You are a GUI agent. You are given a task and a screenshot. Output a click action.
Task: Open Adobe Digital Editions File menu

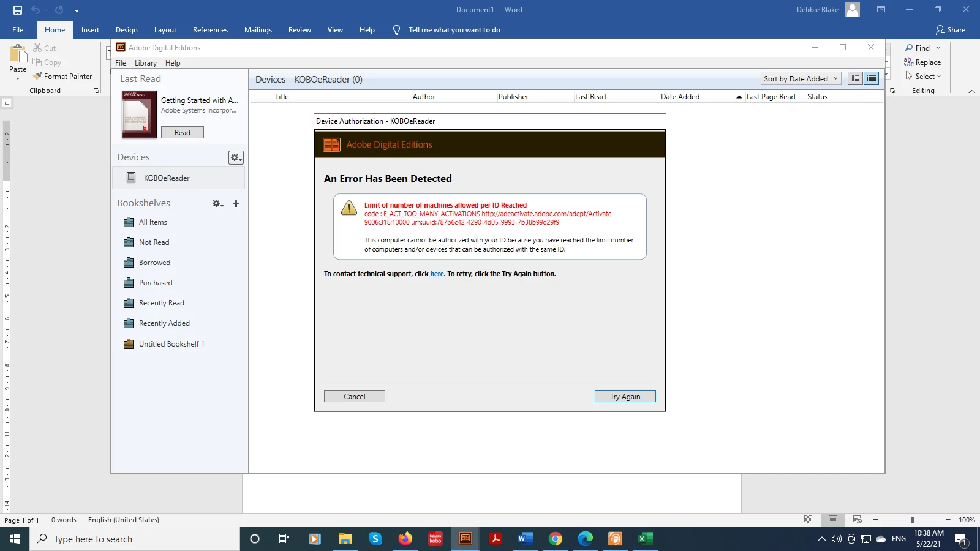(x=121, y=63)
